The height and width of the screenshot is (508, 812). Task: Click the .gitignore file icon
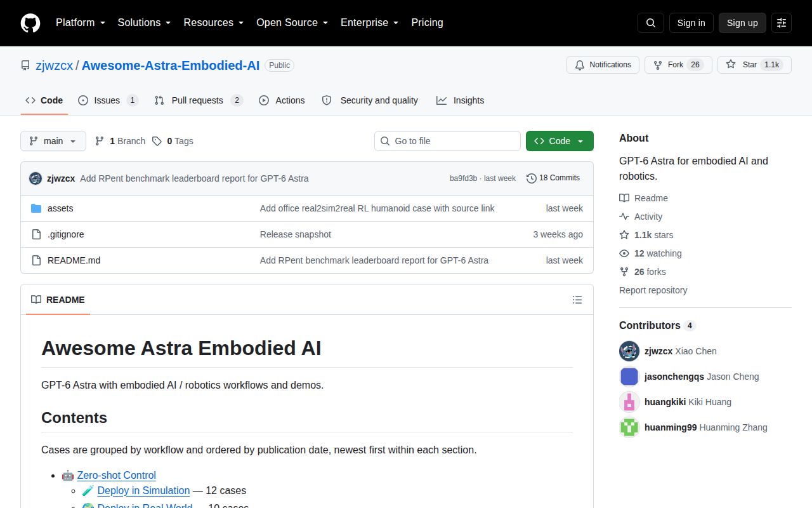[x=36, y=234]
